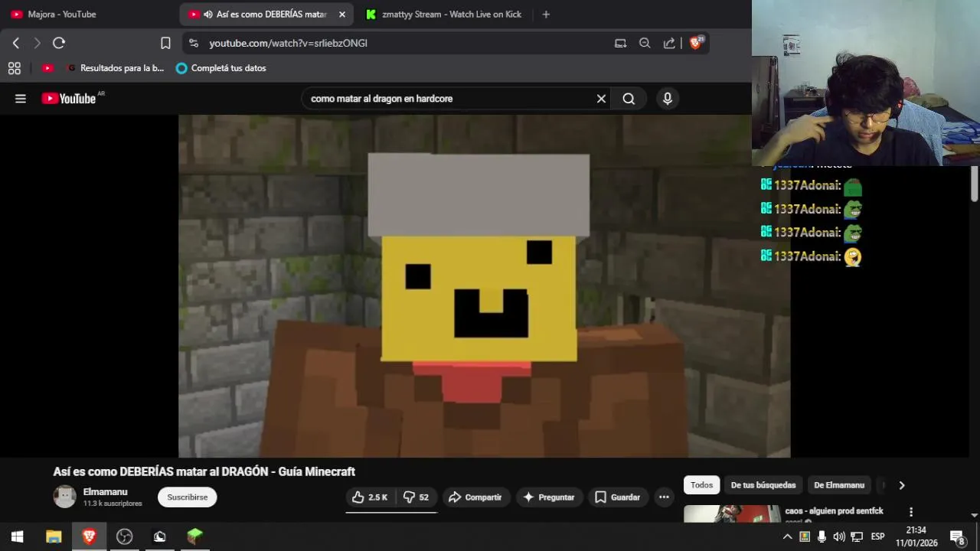Open the 'caos - alguien prod sentfck' video title
980x551 pixels.
834,510
